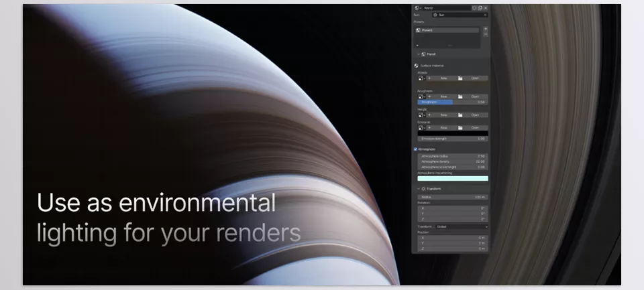This screenshot has width=644, height=290.
Task: Click the new world duplicate icon
Action: tap(480, 8)
